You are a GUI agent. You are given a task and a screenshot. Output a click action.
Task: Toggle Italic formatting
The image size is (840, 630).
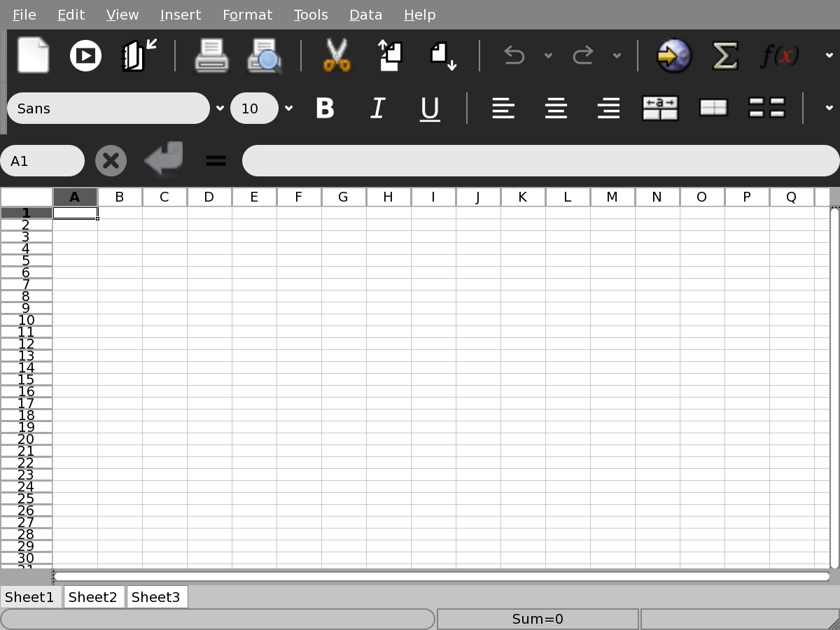coord(377,108)
